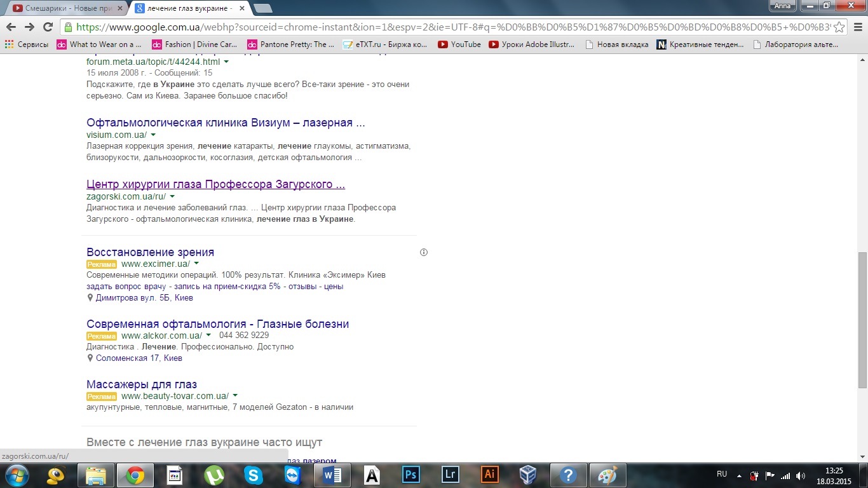The image size is (868, 488).
Task: Open Microsoft Word from the taskbar
Action: point(332,475)
